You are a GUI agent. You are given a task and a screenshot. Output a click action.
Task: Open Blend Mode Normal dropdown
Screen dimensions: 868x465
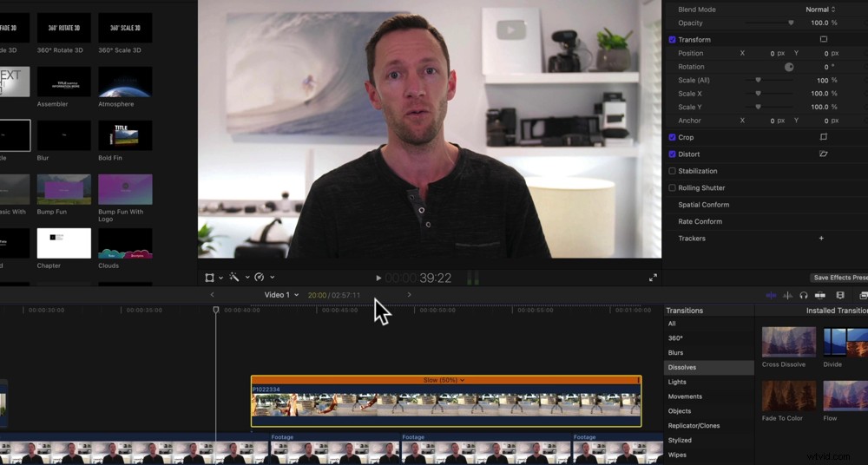point(820,10)
